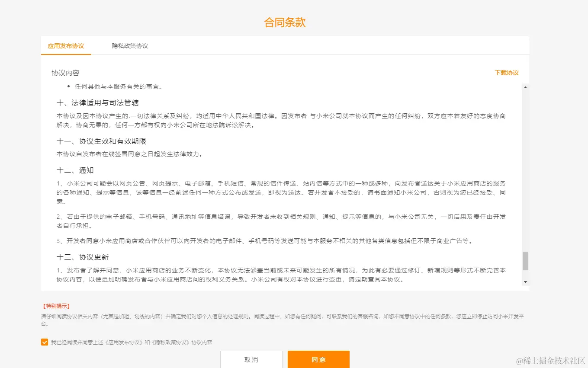588x368 pixels.
Task: Click the 我已经阅读并同意上述 checkbox label text
Action: 132,342
